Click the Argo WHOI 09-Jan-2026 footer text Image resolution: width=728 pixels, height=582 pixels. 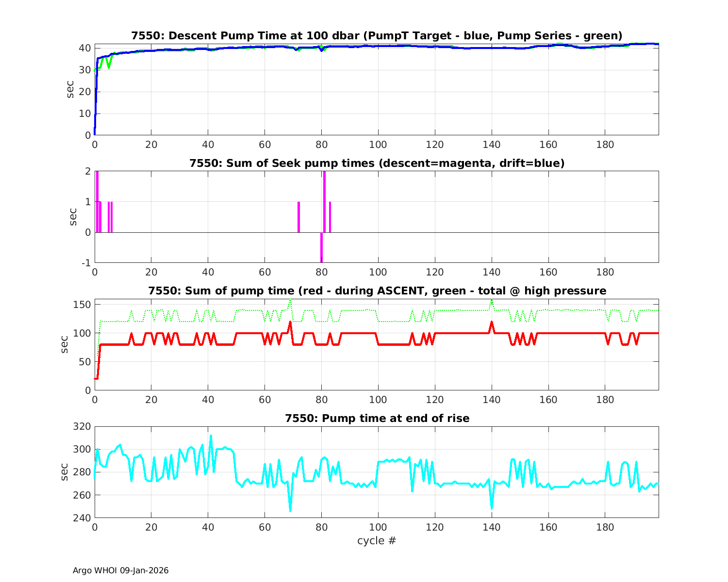[x=121, y=570]
